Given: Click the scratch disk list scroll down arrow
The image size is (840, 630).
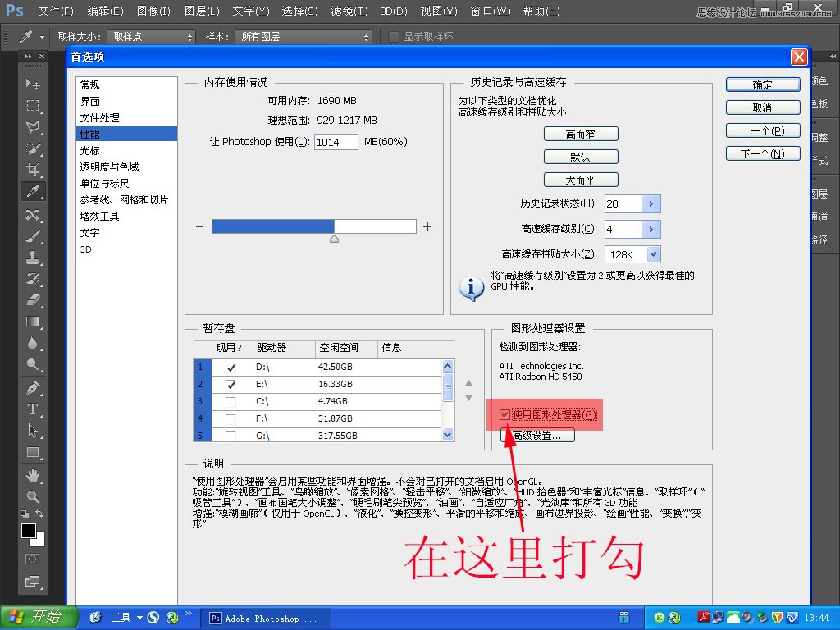Looking at the screenshot, I should coord(448,435).
